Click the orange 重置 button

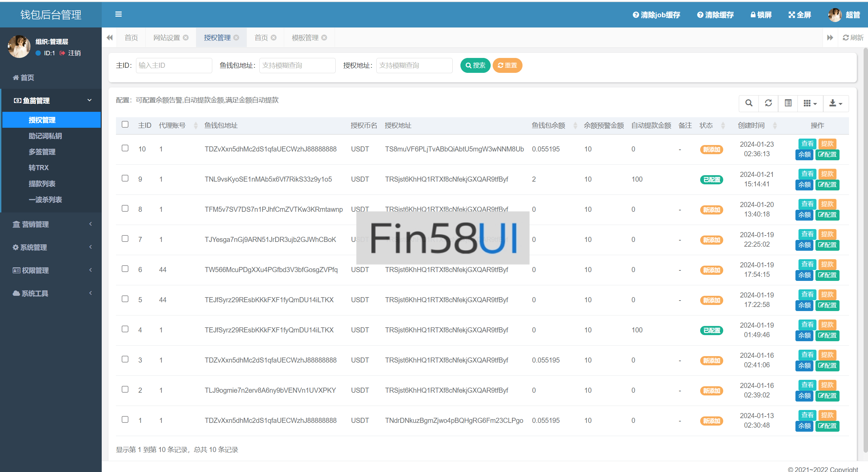click(507, 65)
